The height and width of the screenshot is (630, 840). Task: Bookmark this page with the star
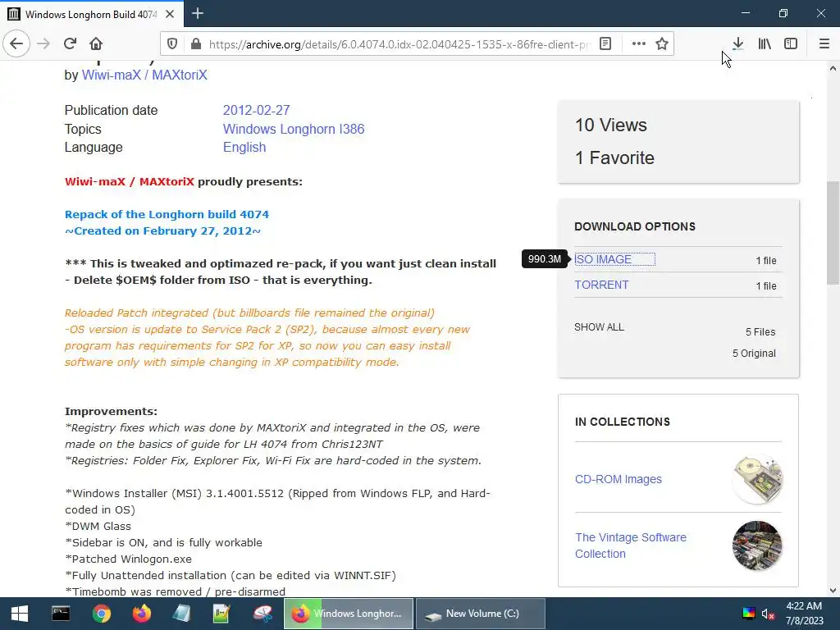[662, 44]
